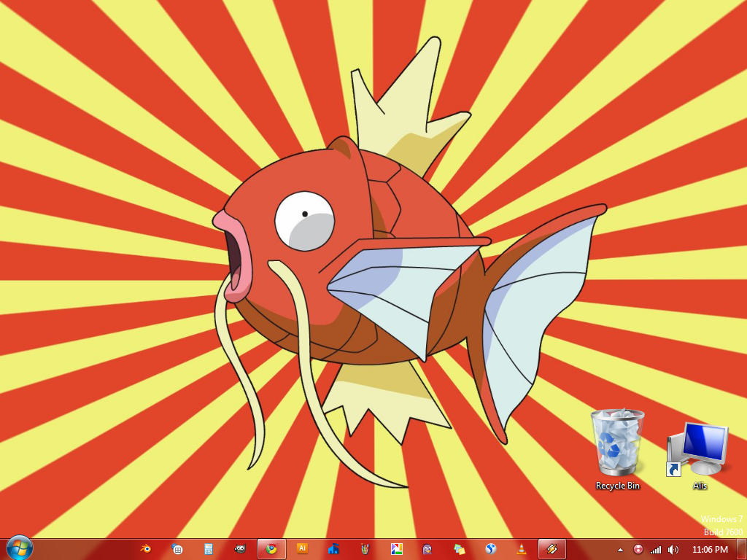Switch to the Winamp taskbar window
Image resolution: width=747 pixels, height=560 pixels.
(x=552, y=549)
